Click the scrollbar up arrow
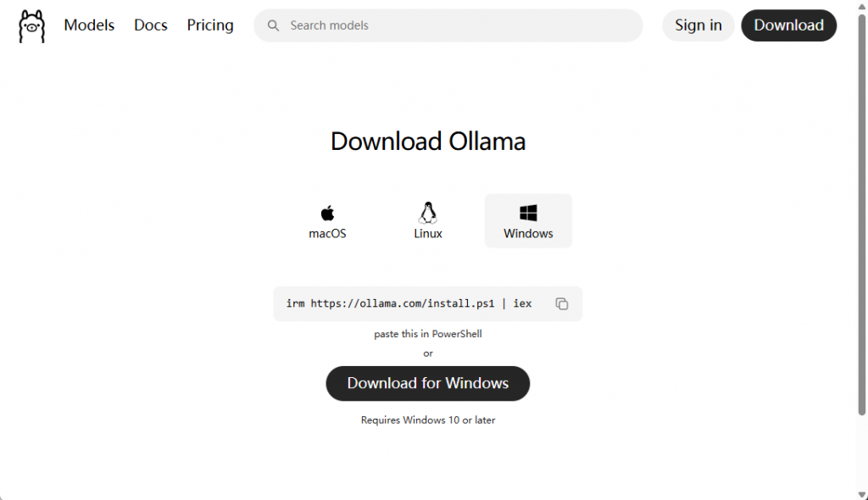This screenshot has width=868, height=500. point(862,6)
